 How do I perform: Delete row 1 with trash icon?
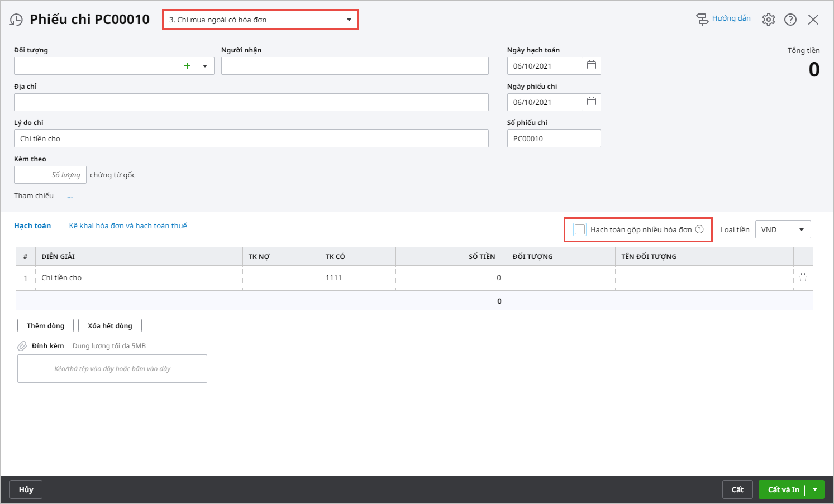(x=803, y=277)
